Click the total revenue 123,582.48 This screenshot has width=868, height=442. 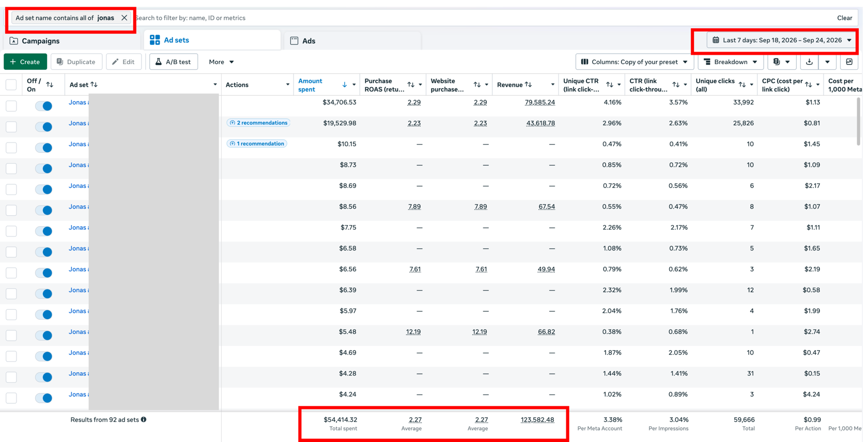(x=537, y=419)
